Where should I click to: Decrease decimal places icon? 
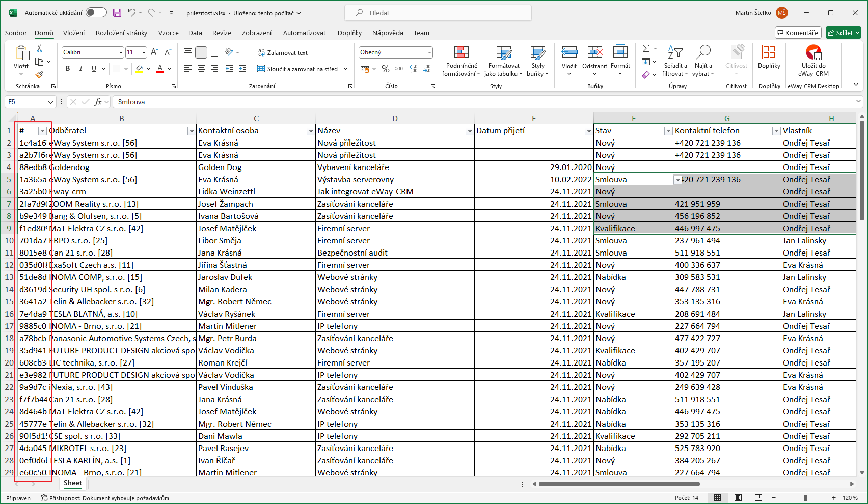[x=427, y=69]
